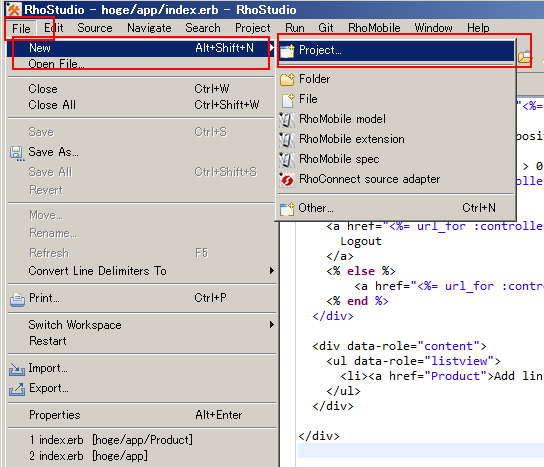The height and width of the screenshot is (467, 544).
Task: Expand Convert Line Delimiters To submenu arrow
Action: click(272, 271)
